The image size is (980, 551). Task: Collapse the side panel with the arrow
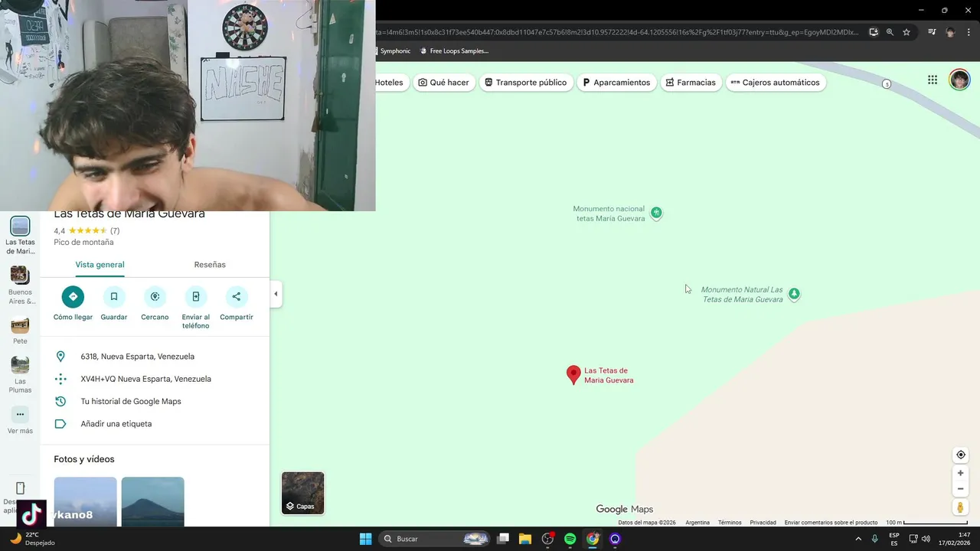pyautogui.click(x=276, y=294)
